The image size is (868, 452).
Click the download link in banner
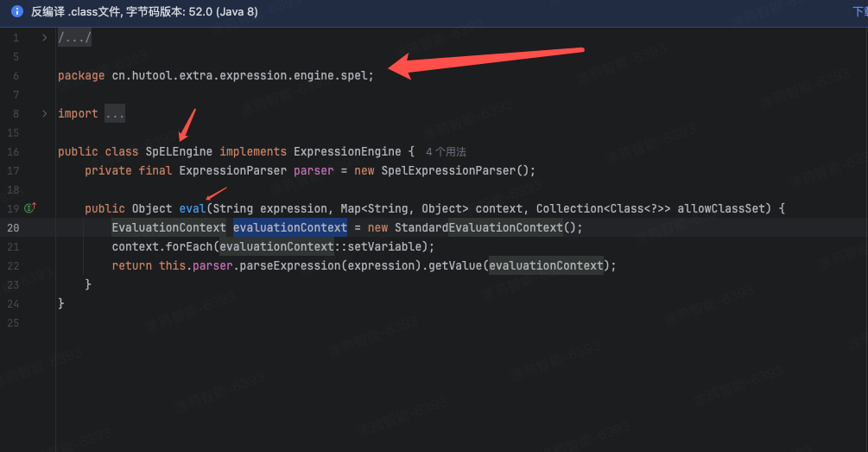860,11
